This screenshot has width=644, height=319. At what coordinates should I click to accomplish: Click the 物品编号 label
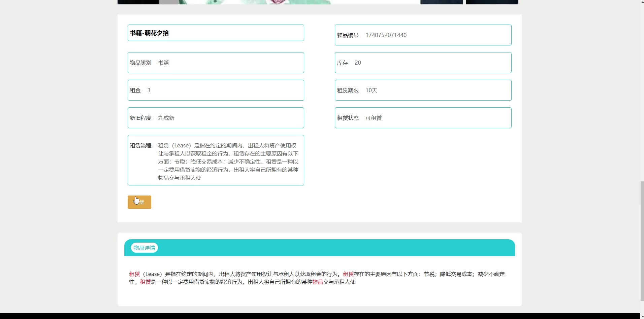[x=348, y=35]
